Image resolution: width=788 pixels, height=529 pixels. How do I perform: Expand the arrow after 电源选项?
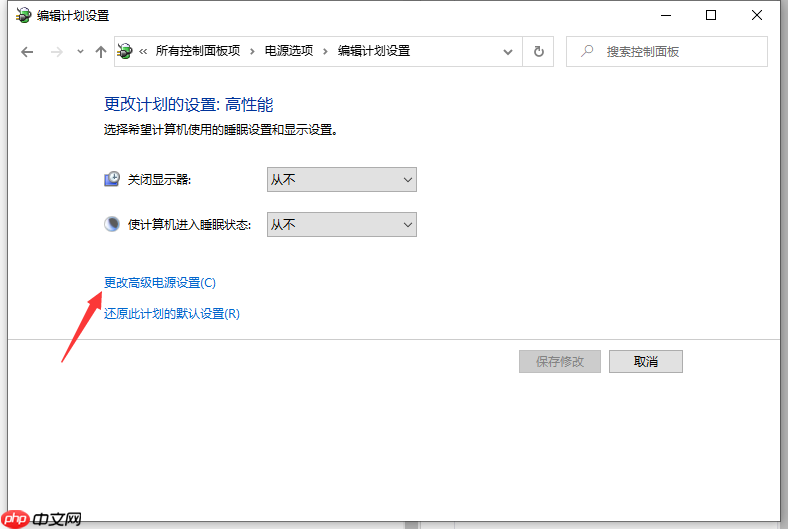pos(326,51)
